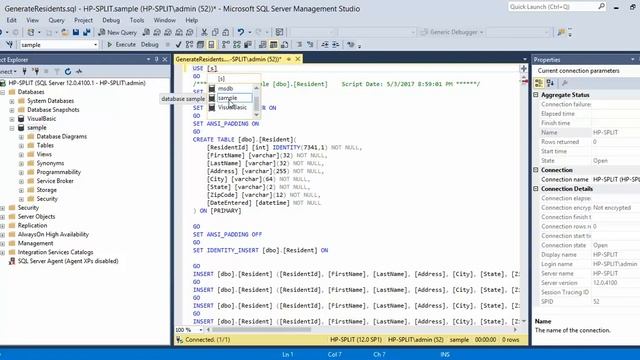Open the Edit menu
Screen dimensions: 640x360
point(11,20)
